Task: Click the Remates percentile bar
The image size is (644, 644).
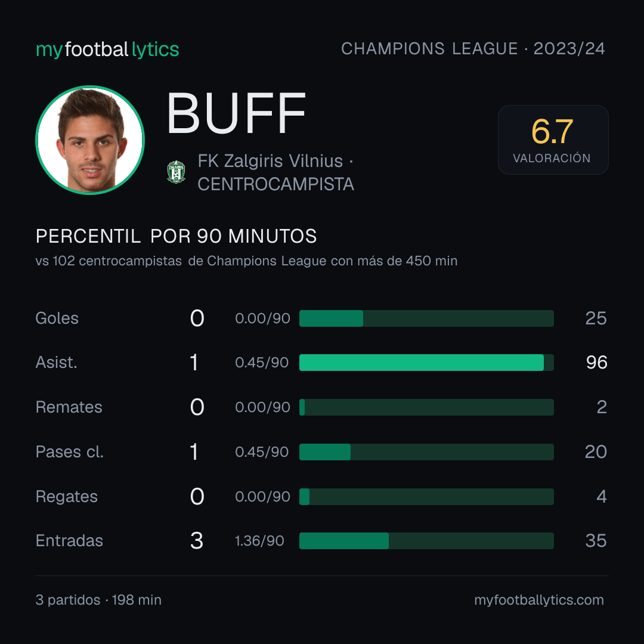Action: [x=426, y=407]
